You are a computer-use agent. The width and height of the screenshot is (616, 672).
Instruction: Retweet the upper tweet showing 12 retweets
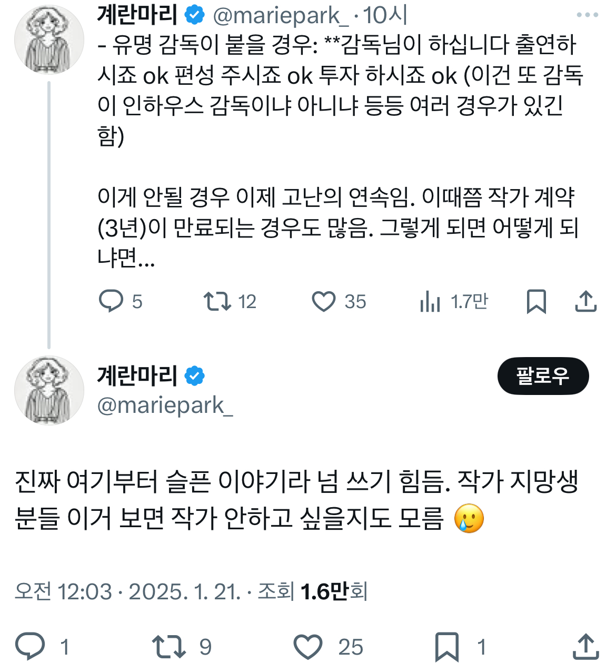217,301
